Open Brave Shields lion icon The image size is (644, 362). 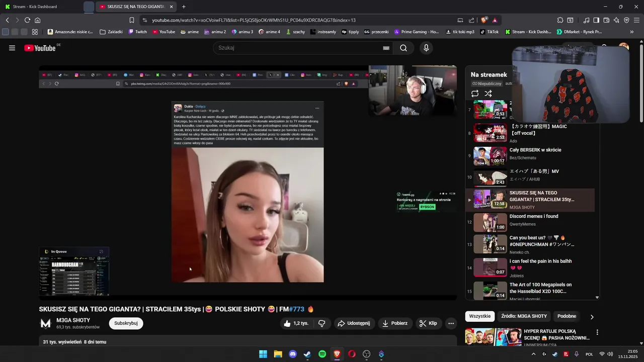(484, 20)
